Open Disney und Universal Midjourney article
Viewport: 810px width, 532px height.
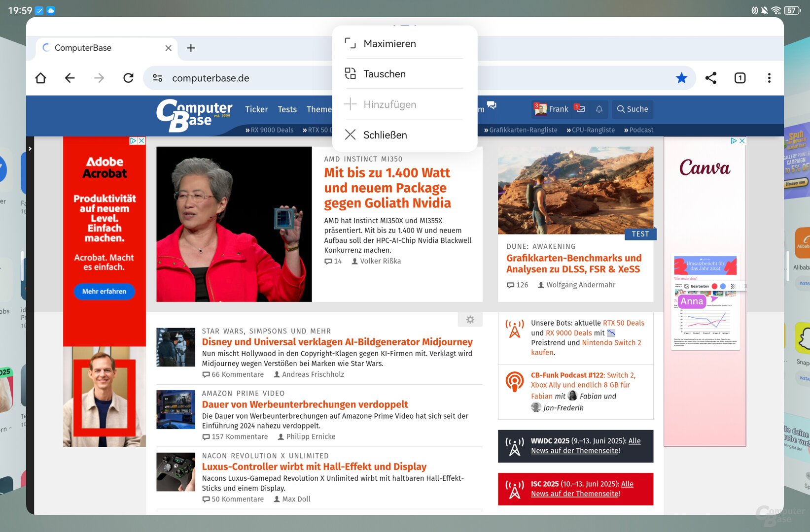pyautogui.click(x=337, y=342)
